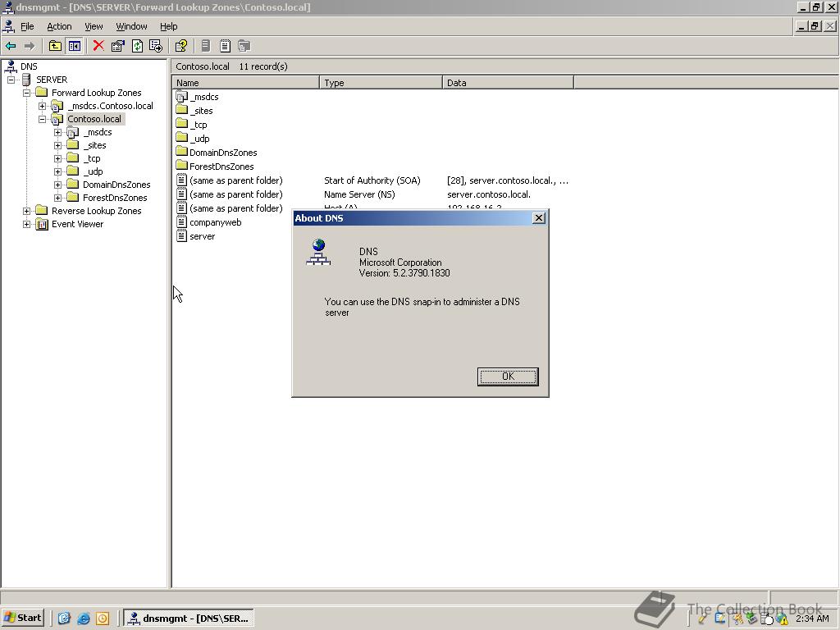This screenshot has width=840, height=630.
Task: Click the gray New Server toolbar icon
Action: [x=206, y=46]
